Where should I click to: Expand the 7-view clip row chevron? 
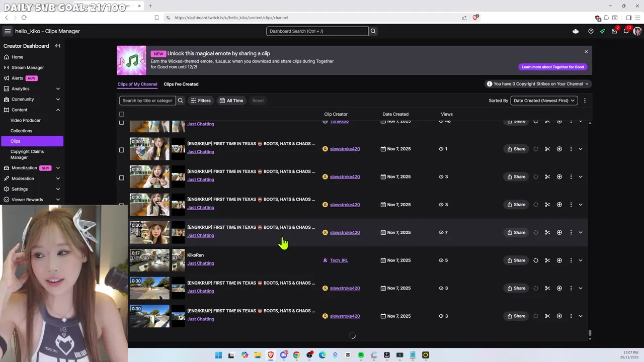click(x=580, y=232)
